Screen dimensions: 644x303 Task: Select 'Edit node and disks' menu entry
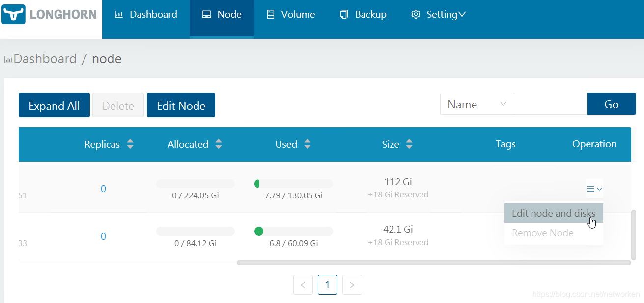tap(554, 213)
